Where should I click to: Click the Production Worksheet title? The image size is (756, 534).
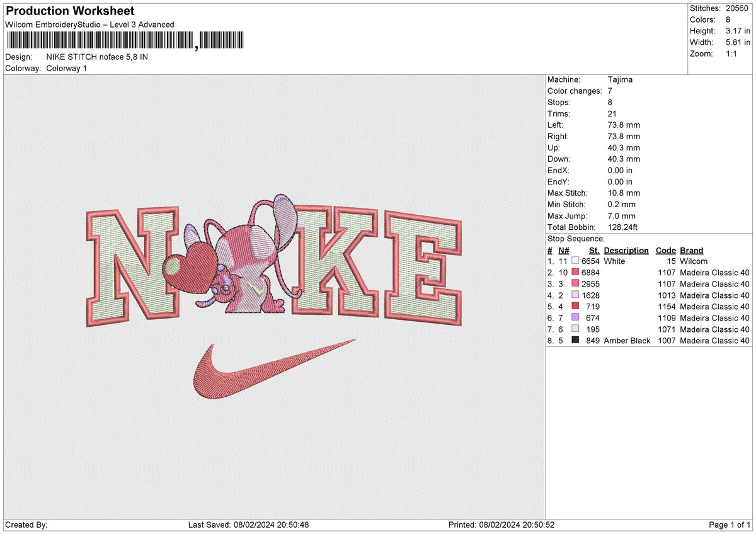click(70, 11)
